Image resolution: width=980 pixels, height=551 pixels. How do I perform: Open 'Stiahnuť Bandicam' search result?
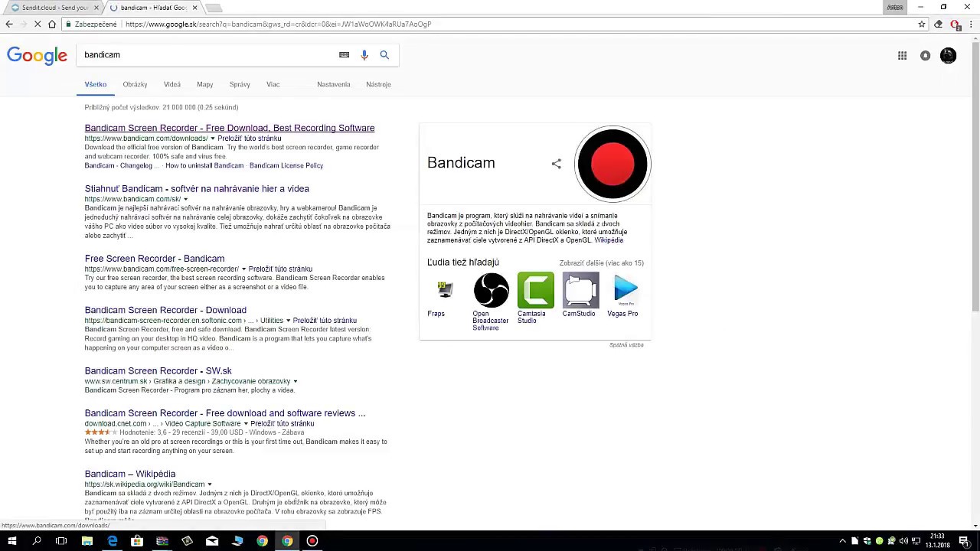[x=197, y=188]
